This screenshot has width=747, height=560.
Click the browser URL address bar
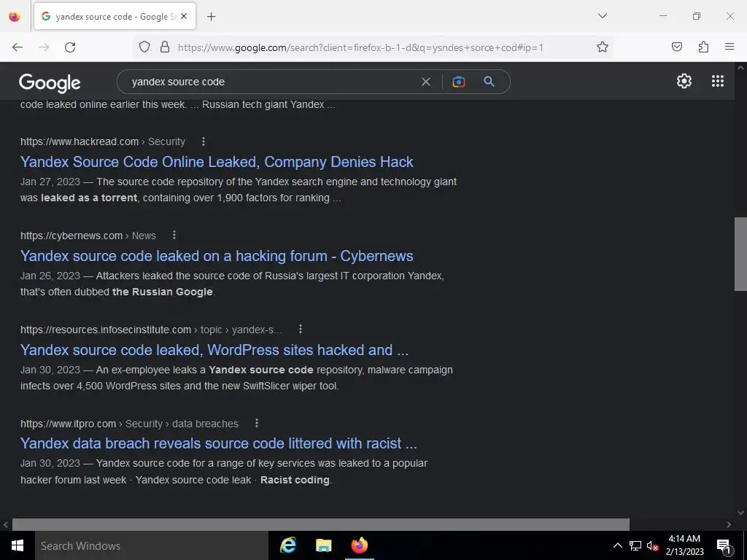click(360, 47)
